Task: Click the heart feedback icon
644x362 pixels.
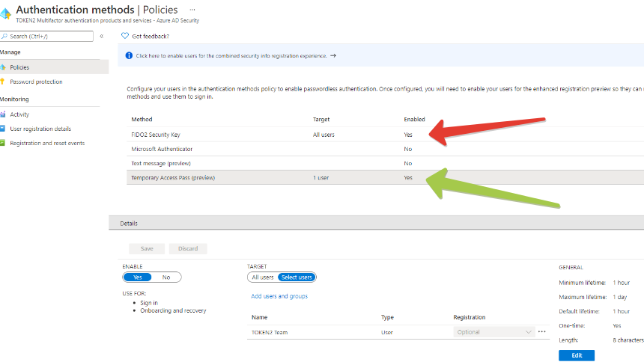Action: [125, 36]
